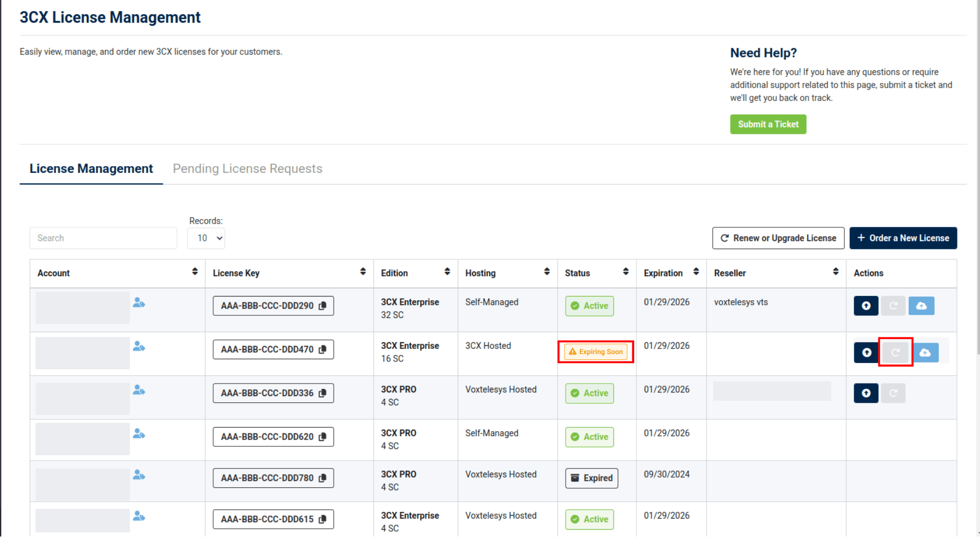Switch to Pending License Requests tab
The height and width of the screenshot is (537, 980).
[248, 169]
